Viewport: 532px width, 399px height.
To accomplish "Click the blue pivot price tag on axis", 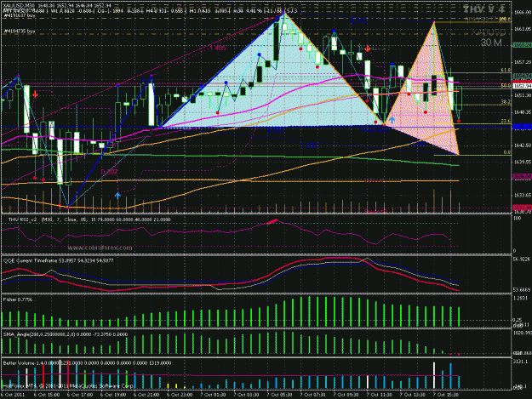I will pos(523,127).
